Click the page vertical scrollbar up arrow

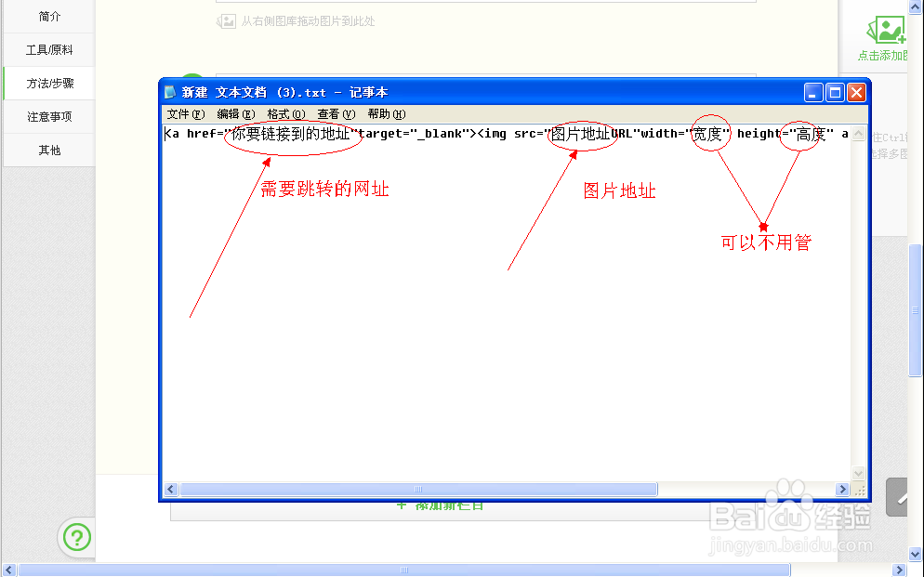click(x=915, y=7)
